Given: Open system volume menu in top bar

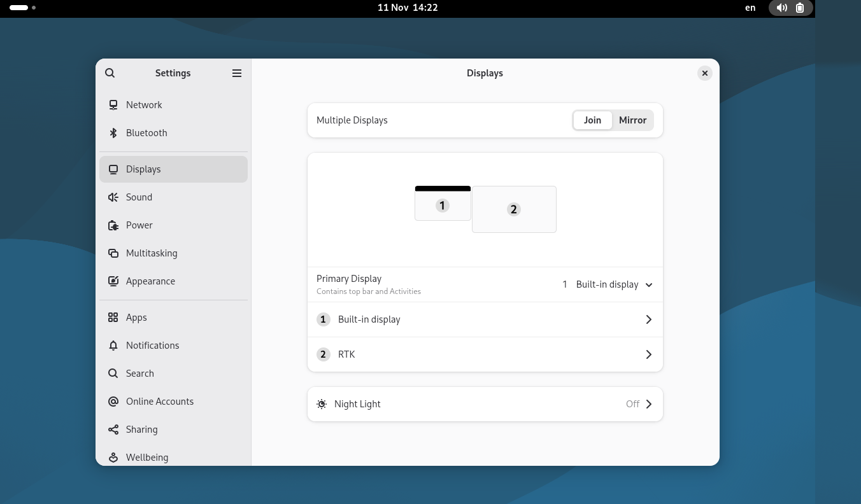Looking at the screenshot, I should (782, 8).
